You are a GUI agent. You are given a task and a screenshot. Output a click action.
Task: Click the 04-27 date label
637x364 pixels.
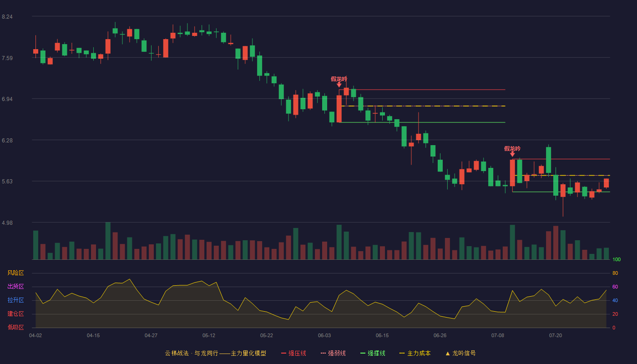151,335
